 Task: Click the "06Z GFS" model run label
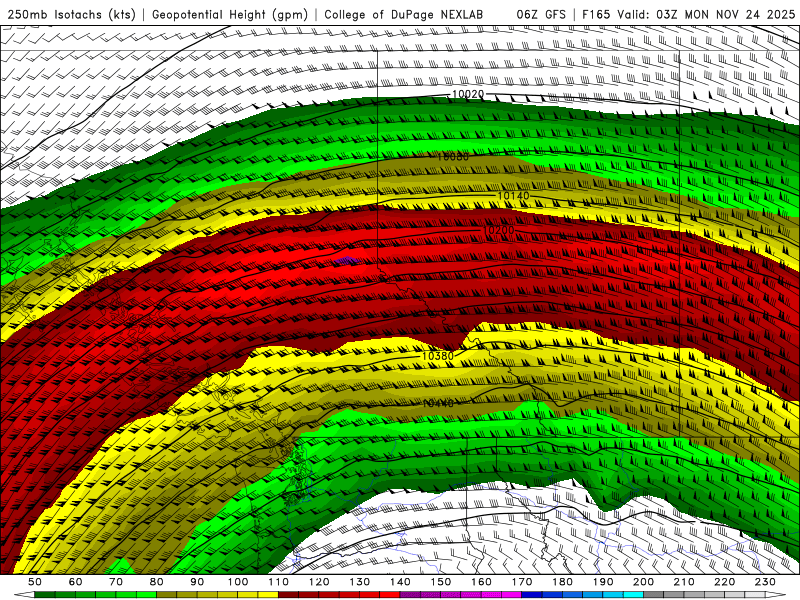(x=541, y=14)
